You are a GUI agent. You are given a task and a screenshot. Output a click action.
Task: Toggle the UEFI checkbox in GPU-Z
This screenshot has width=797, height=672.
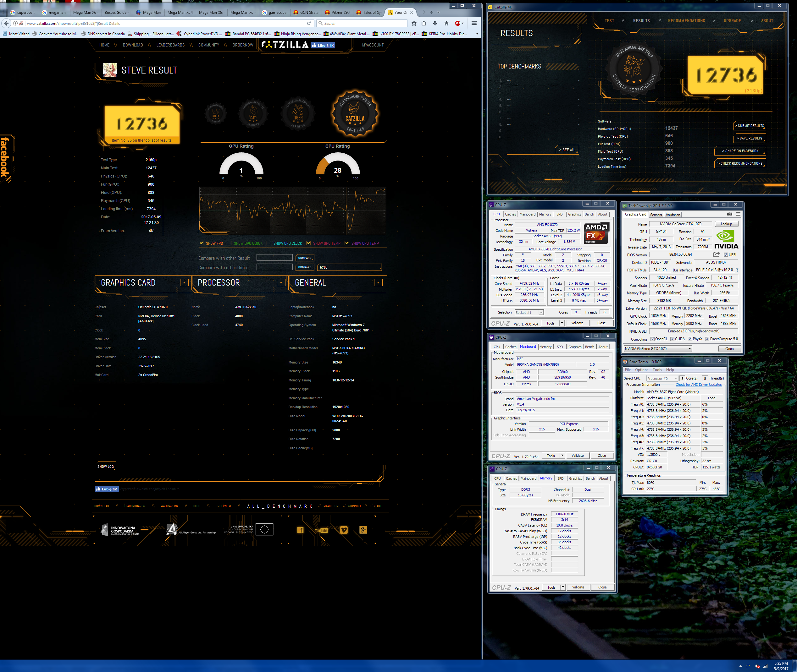click(726, 255)
